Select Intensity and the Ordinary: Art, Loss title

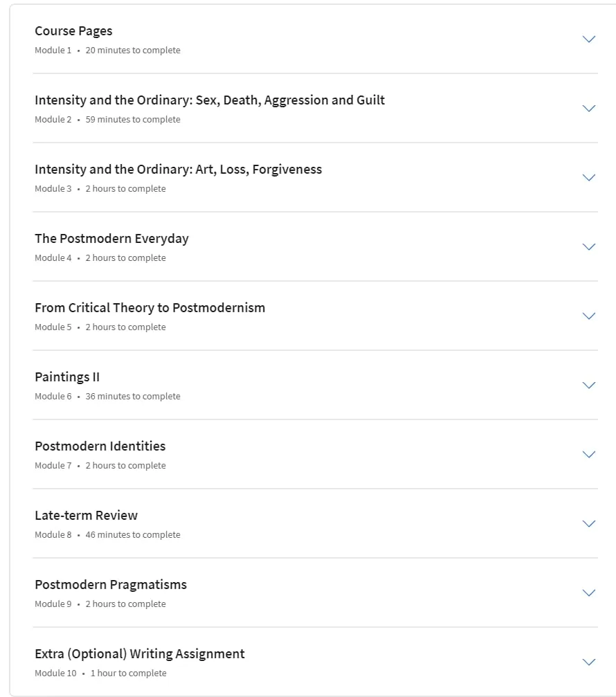[x=178, y=170]
